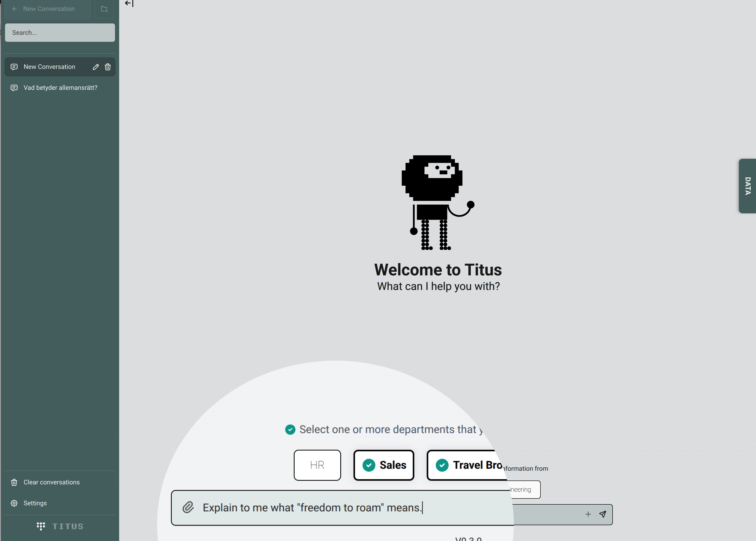The width and height of the screenshot is (756, 541).
Task: Click the Titus logo at sidebar bottom
Action: pos(60,526)
